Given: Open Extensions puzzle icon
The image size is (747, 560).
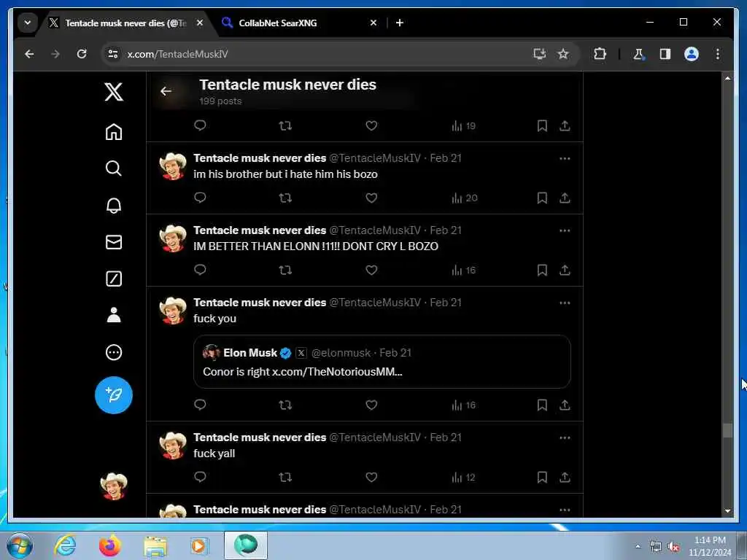Looking at the screenshot, I should click(600, 54).
